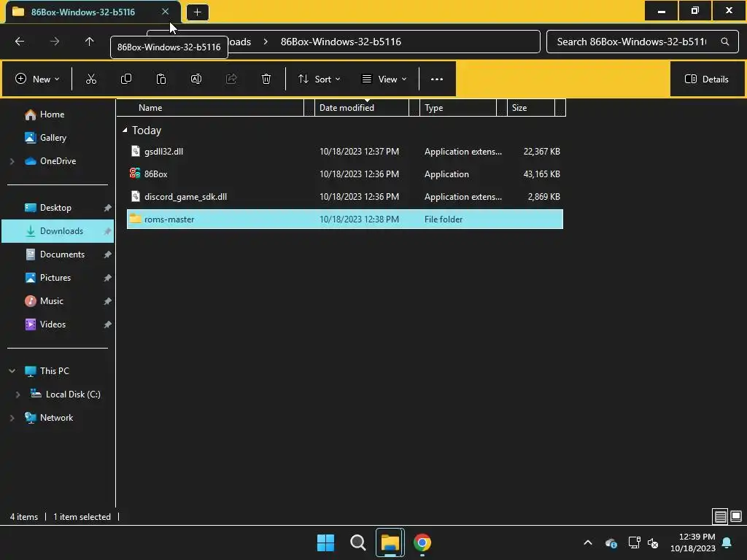Image resolution: width=747 pixels, height=560 pixels.
Task: Open the New dropdown menu
Action: [38, 79]
